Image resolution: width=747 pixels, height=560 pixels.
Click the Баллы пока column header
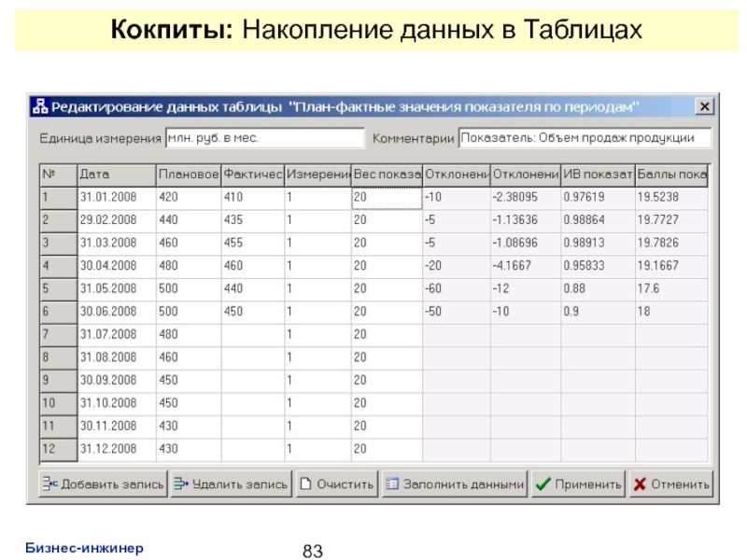[x=671, y=175]
